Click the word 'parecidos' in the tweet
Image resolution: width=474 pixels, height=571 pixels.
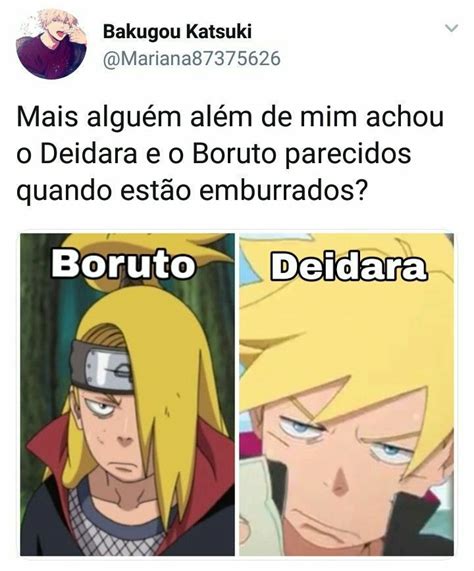pos(347,154)
